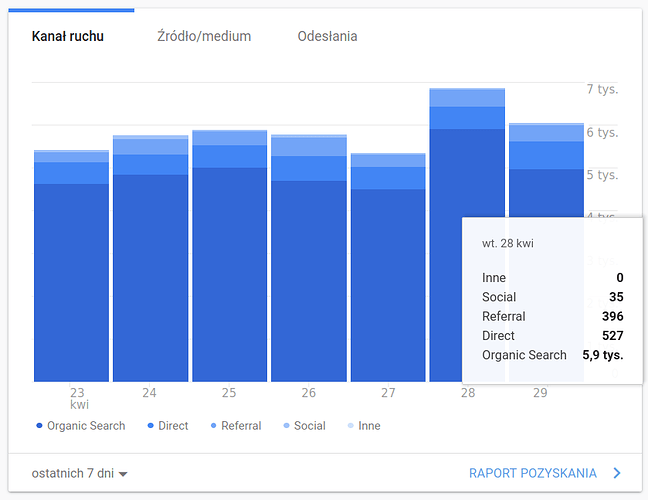Image resolution: width=648 pixels, height=500 pixels.
Task: Click the 28 date label on axis
Action: pos(467,393)
